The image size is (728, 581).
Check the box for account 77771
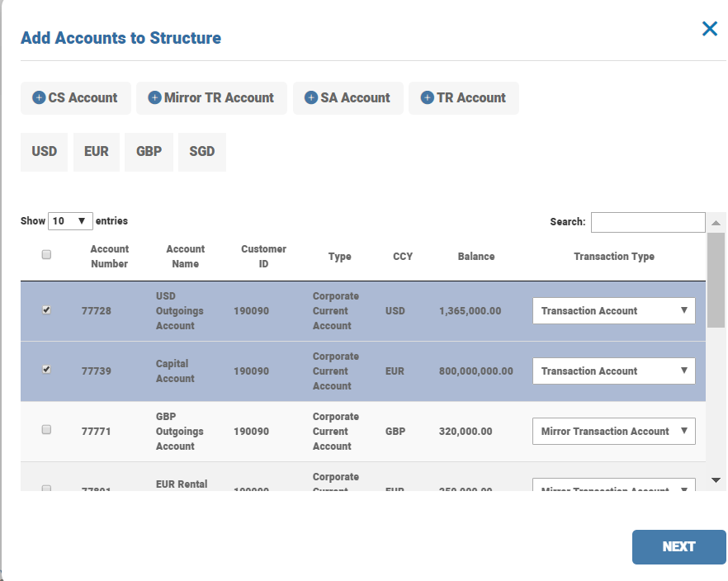coord(46,430)
